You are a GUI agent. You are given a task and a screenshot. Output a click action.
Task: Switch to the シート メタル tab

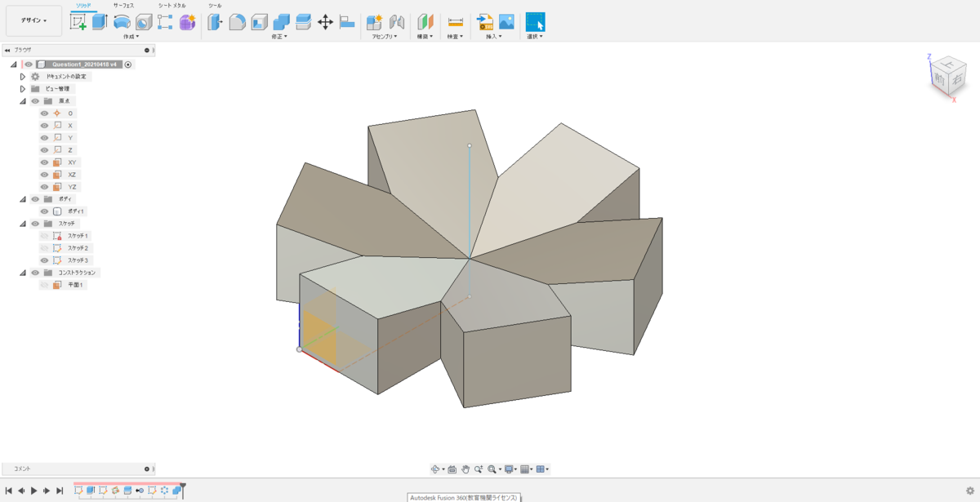point(171,5)
